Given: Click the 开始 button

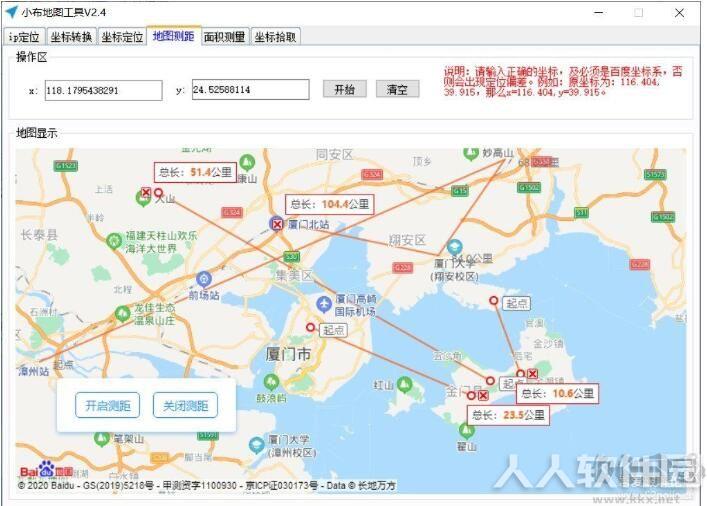Looking at the screenshot, I should 344,89.
